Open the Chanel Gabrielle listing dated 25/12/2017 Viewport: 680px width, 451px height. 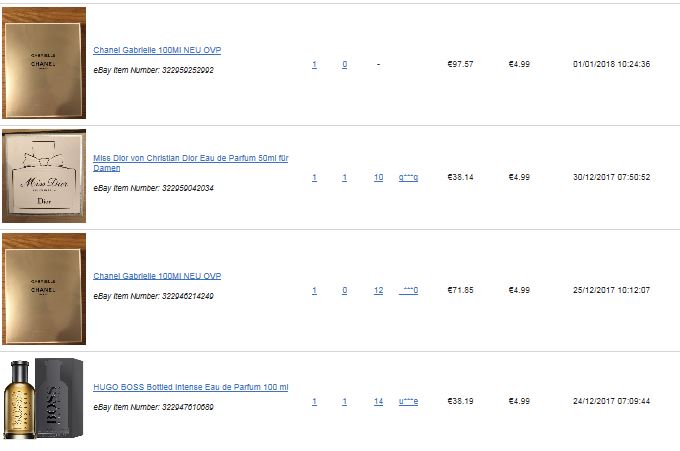point(157,276)
